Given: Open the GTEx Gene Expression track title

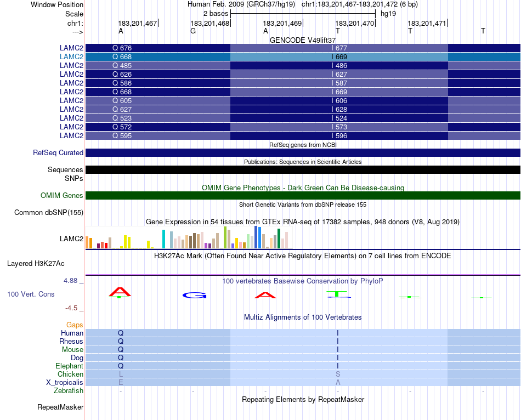Looking at the screenshot, I should [303, 222].
